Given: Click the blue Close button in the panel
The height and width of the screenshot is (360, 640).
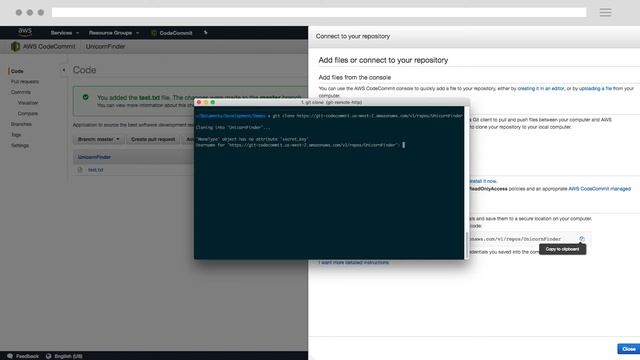Looking at the screenshot, I should pyautogui.click(x=629, y=349).
